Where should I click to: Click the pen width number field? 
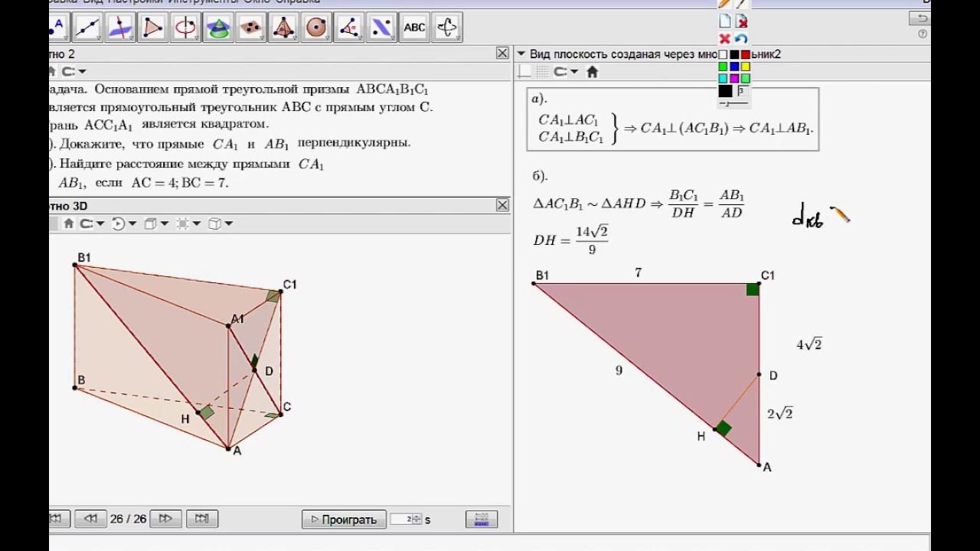[x=743, y=91]
